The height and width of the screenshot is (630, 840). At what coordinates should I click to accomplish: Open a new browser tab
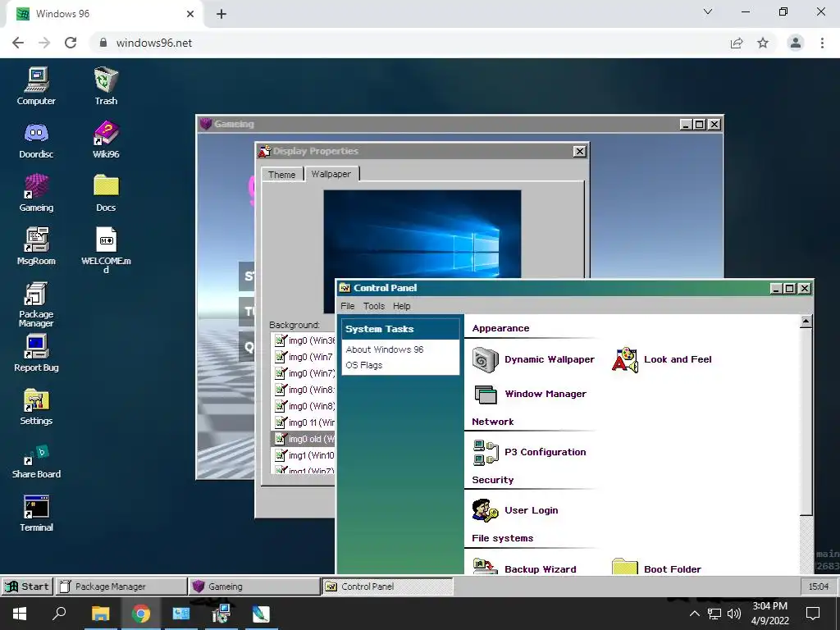[221, 14]
